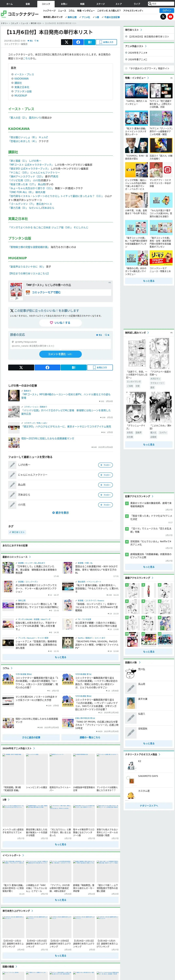
Task: Click the Comic Natalie logo
Action: (x=20, y=14)
